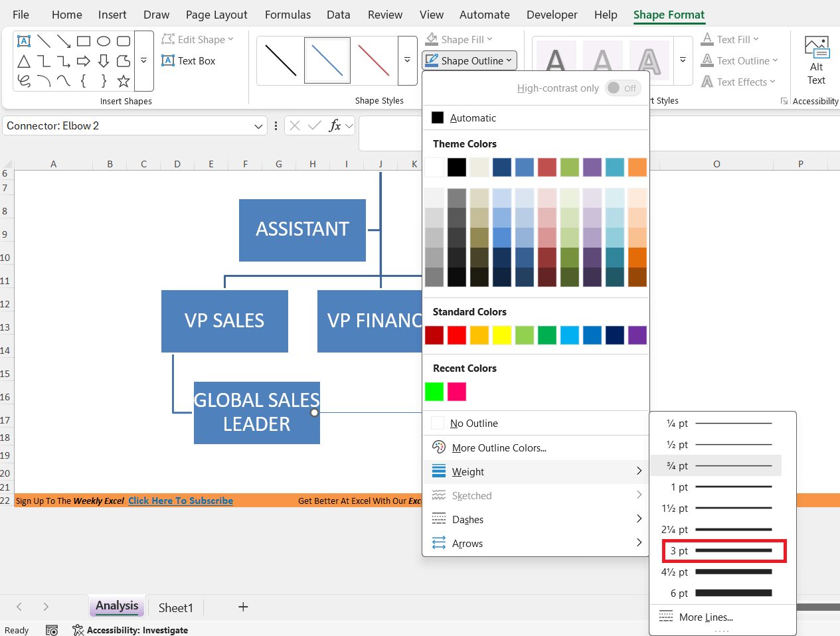This screenshot has height=636, width=840.
Task: Switch to the Formulas tab
Action: (288, 15)
